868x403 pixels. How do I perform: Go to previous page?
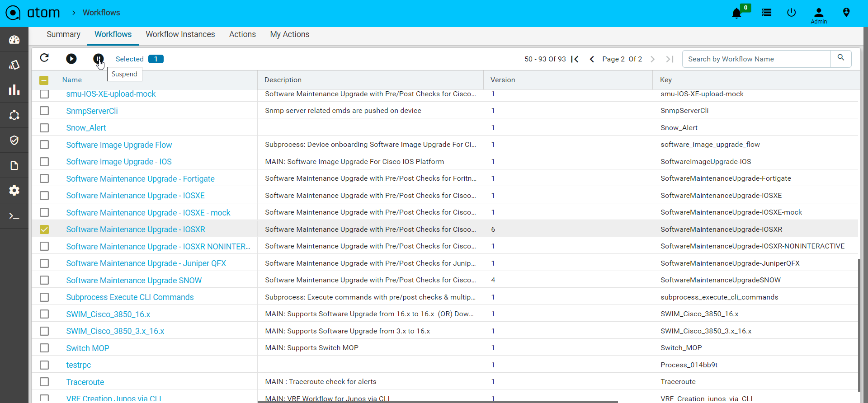[591, 59]
